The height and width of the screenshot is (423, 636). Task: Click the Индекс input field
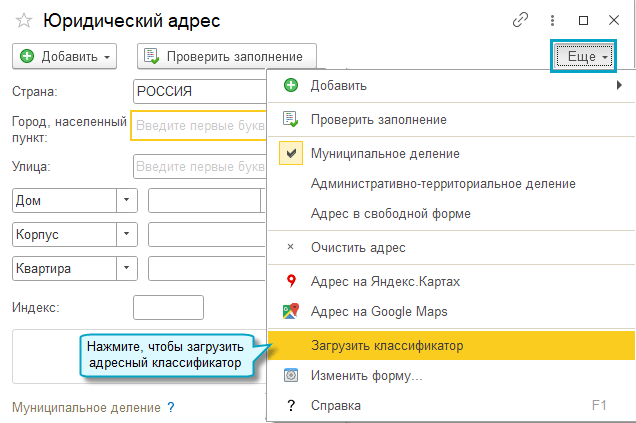[x=168, y=307]
